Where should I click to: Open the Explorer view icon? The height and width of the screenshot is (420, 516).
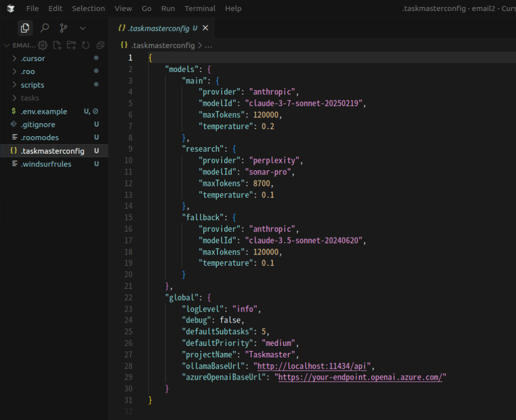tap(25, 28)
